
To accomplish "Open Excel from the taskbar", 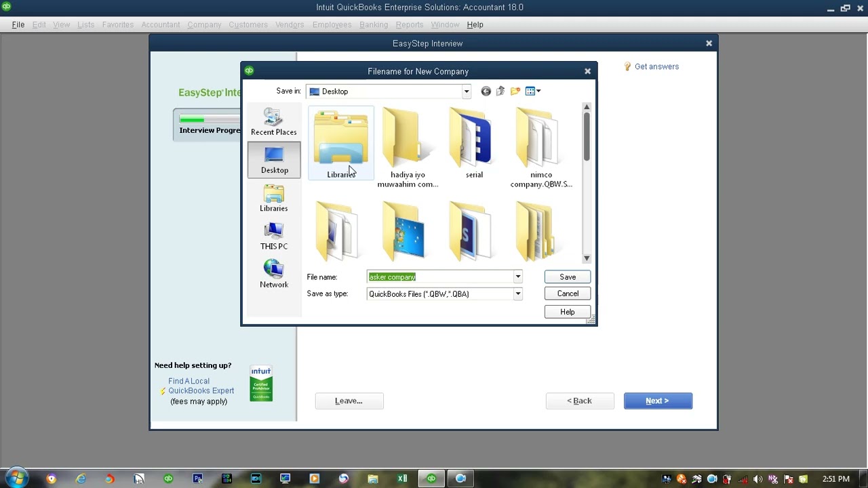I will 402,479.
